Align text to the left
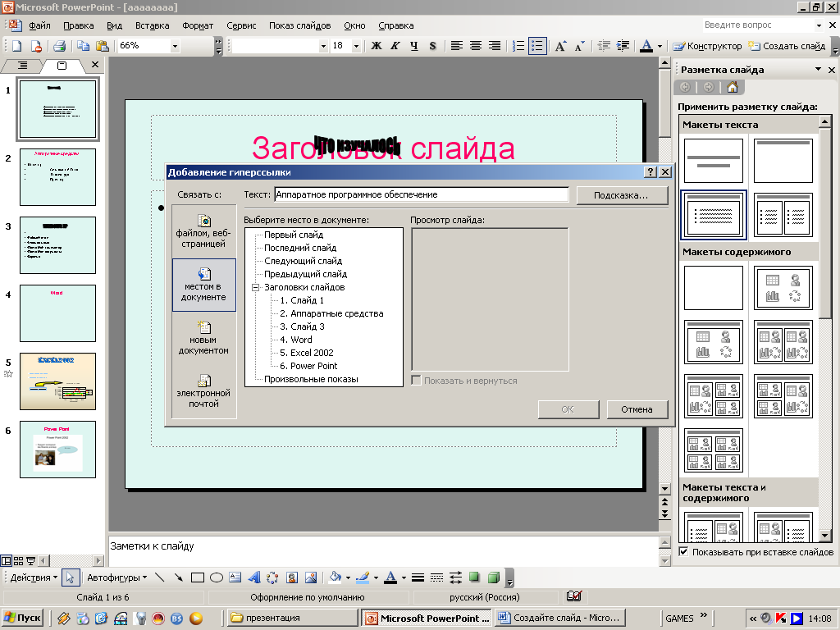Screen dimensions: 840x630 point(456,46)
